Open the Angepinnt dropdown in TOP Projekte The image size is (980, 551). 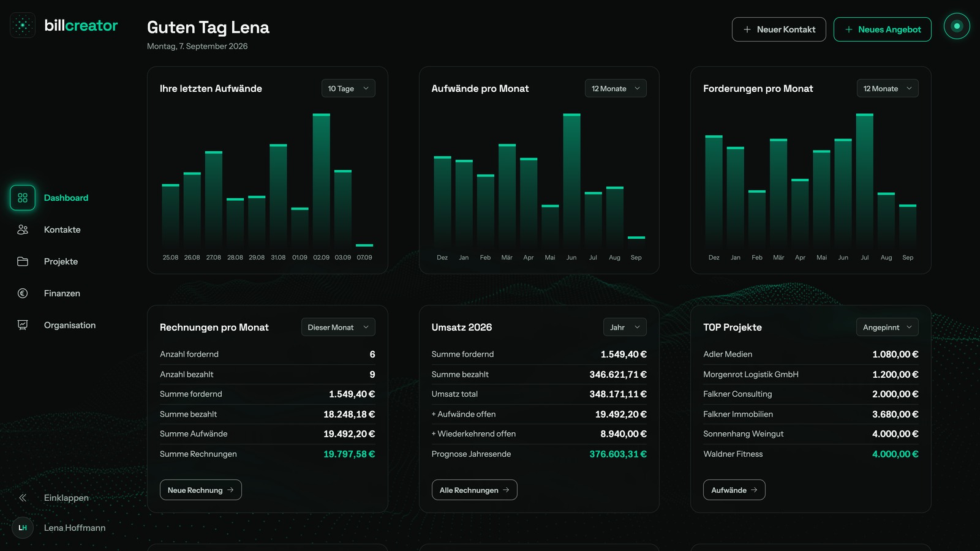click(888, 327)
